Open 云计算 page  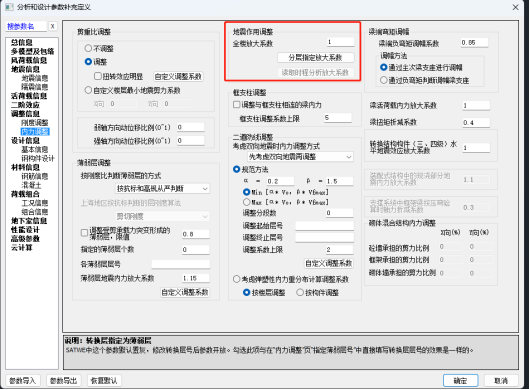click(x=22, y=248)
